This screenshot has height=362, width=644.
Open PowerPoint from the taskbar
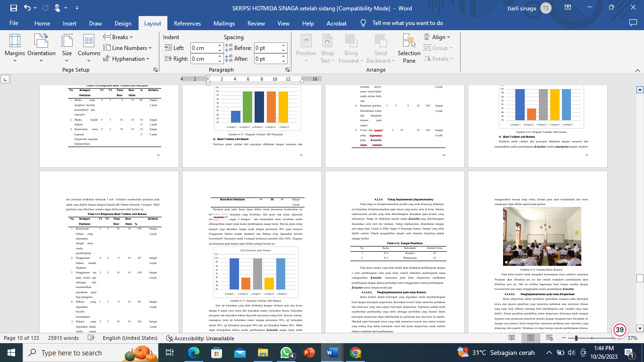pos(309,353)
